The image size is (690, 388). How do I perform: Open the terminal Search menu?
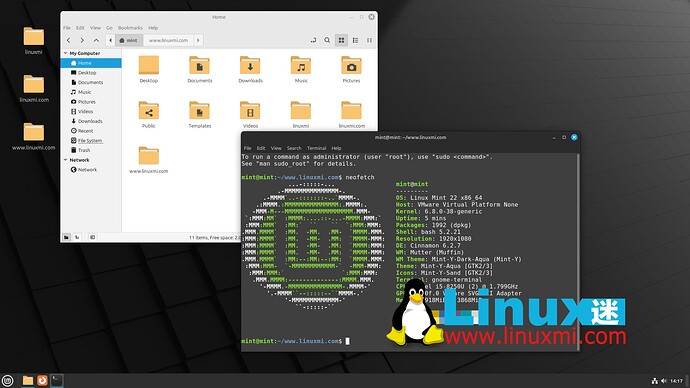click(x=294, y=148)
